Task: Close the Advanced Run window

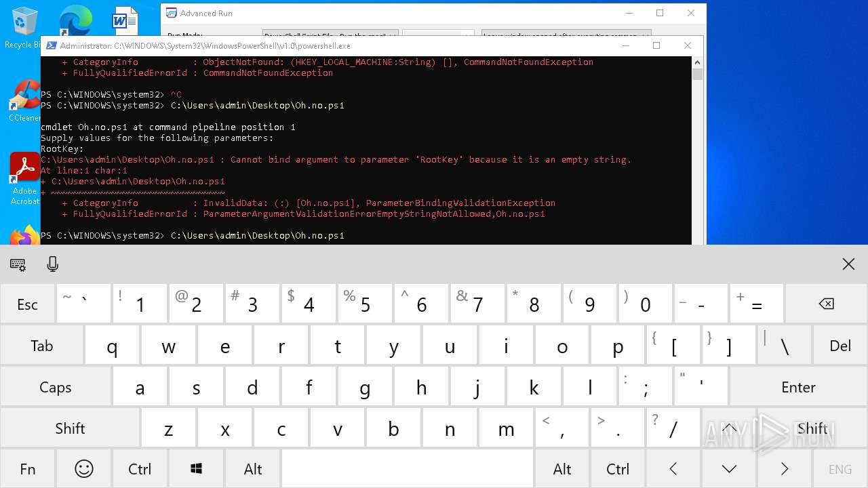Action: [691, 13]
